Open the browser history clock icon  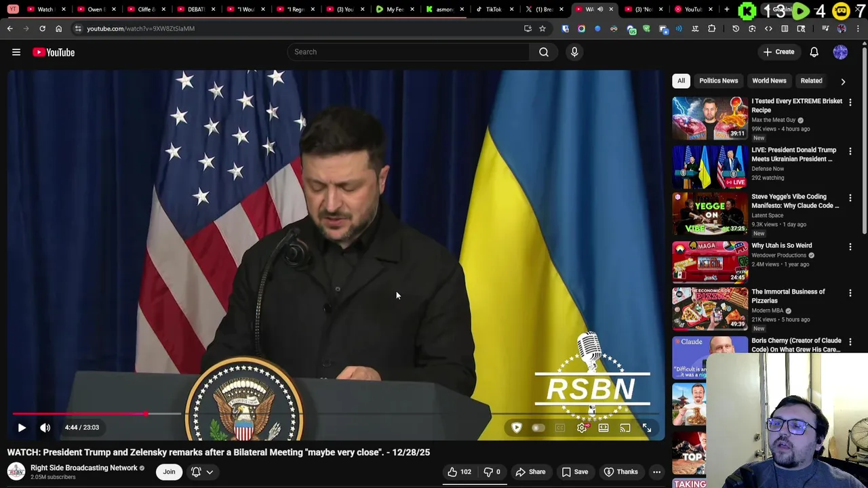(x=736, y=28)
